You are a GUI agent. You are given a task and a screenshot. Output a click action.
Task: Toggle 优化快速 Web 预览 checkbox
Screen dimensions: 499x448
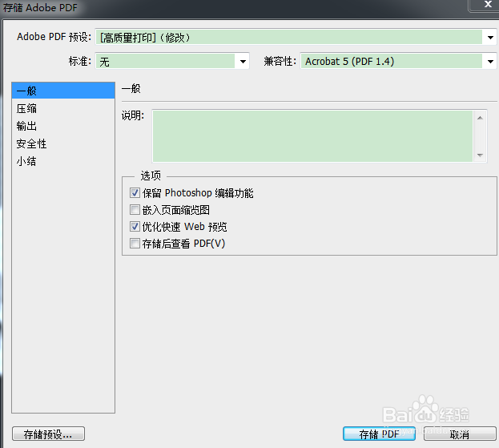(x=135, y=227)
